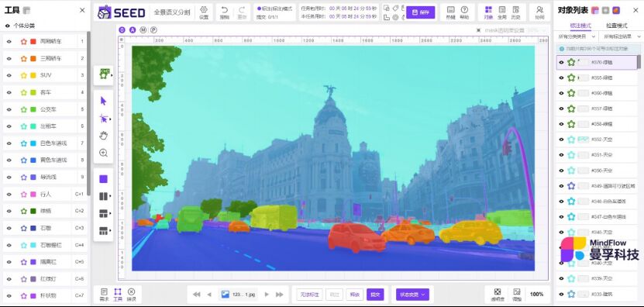
Task: Switch to the 检查模式 tab
Action: (616, 26)
